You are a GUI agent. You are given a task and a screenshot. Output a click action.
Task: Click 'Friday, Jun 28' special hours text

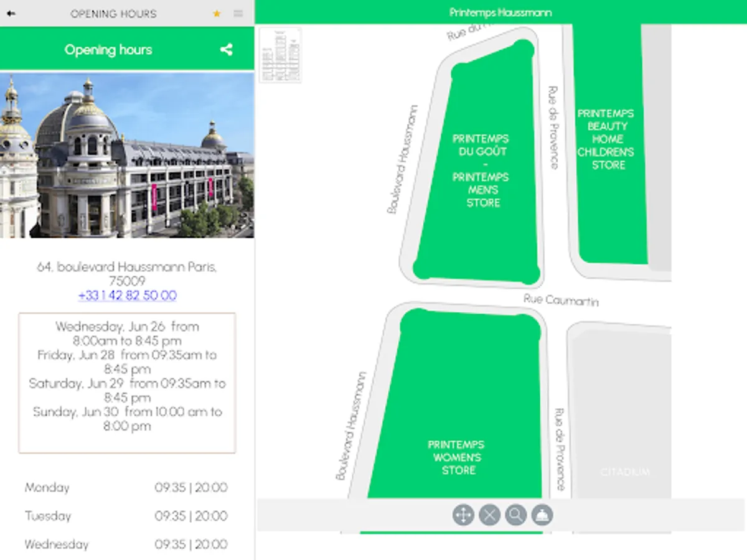pyautogui.click(x=127, y=362)
